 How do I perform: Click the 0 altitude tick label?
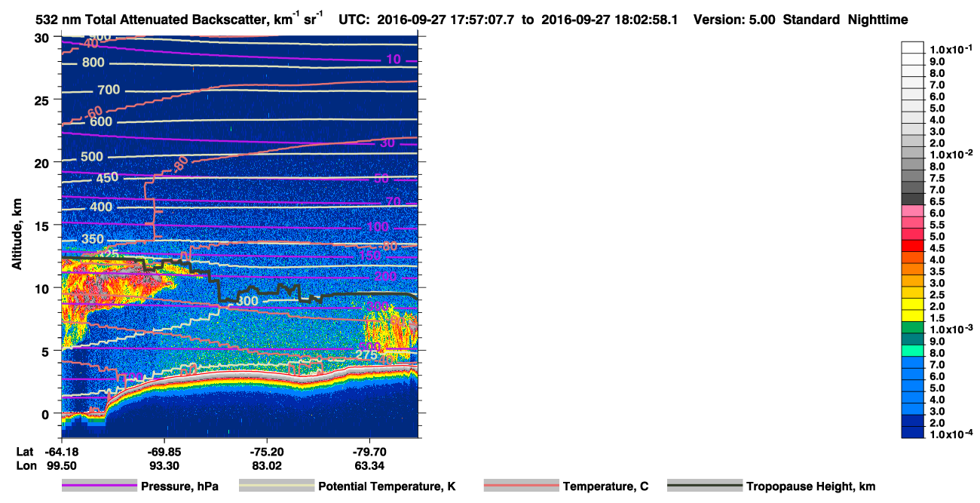46,413
